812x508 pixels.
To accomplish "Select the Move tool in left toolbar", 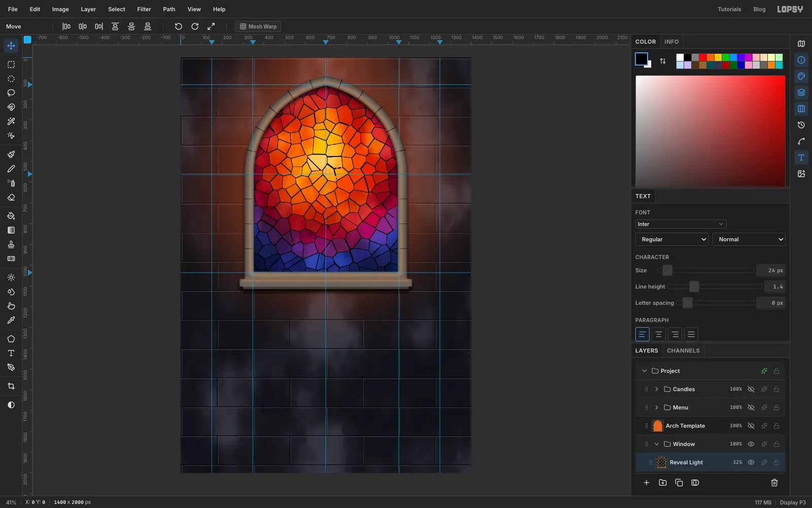I will coord(11,46).
